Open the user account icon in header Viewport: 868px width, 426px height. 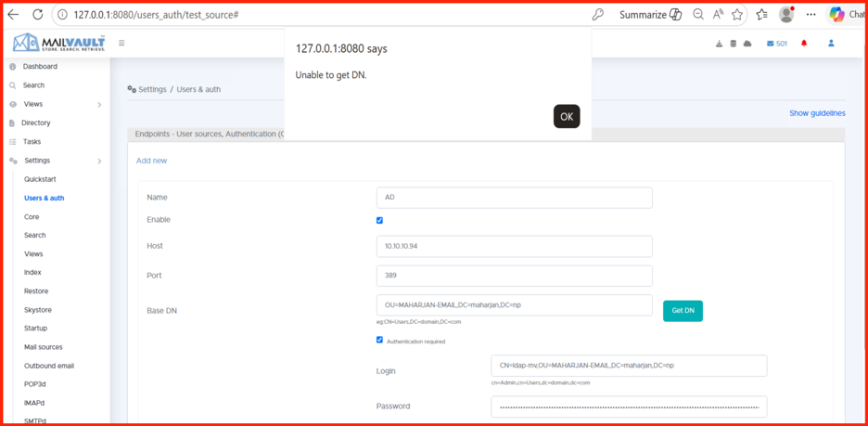[831, 44]
